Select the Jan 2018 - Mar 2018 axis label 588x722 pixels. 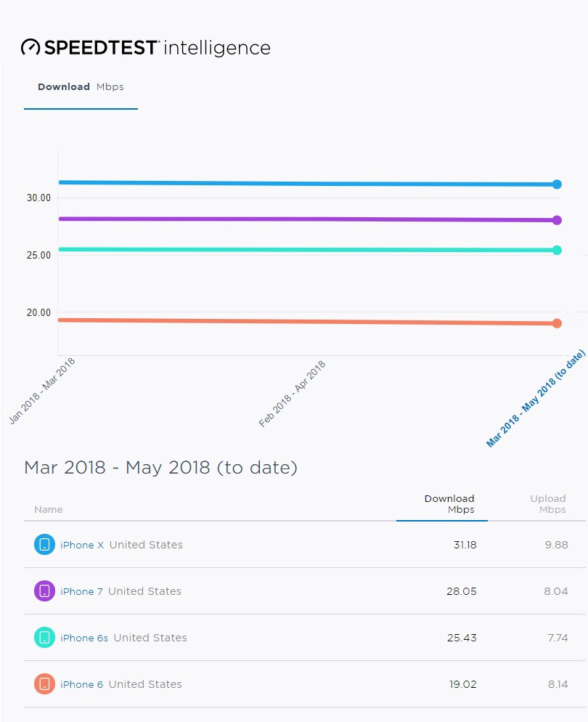click(x=42, y=391)
